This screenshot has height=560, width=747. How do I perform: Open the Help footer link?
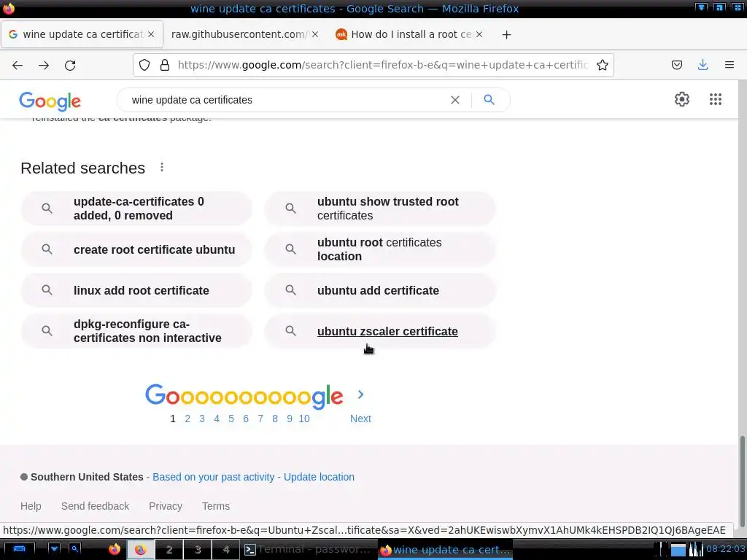tap(31, 506)
